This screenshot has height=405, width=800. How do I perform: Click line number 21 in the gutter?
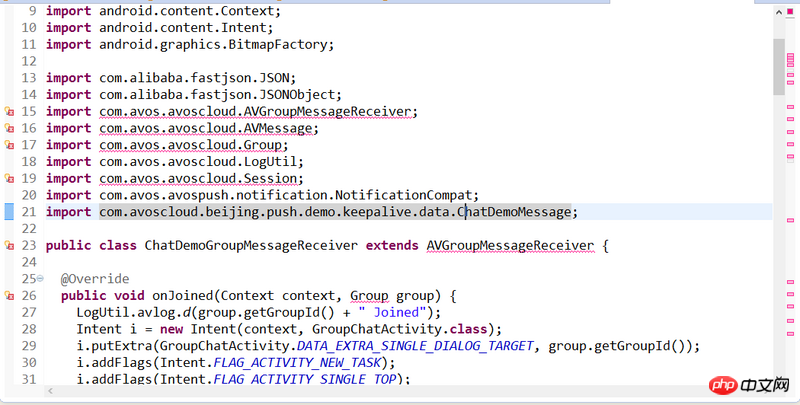click(29, 212)
